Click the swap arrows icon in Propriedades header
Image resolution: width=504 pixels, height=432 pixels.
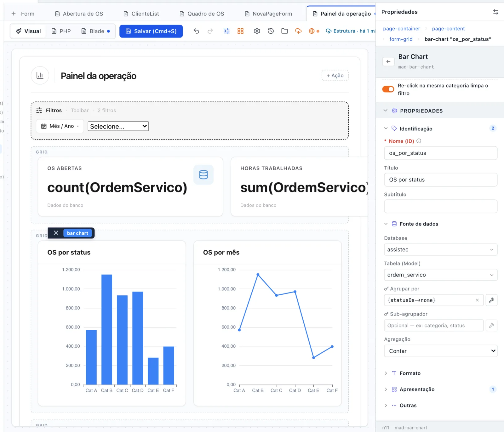pyautogui.click(x=495, y=12)
